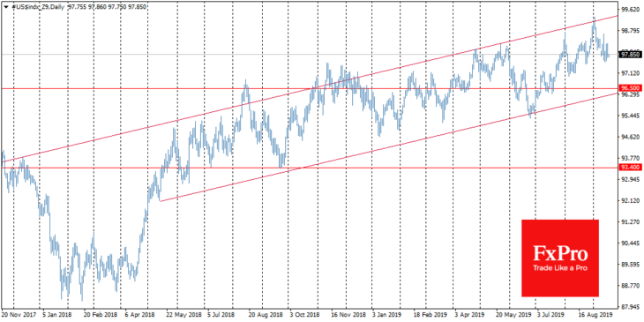This screenshot has height=322, width=644.
Task: Click the FxPro red logo box
Action: [x=560, y=258]
